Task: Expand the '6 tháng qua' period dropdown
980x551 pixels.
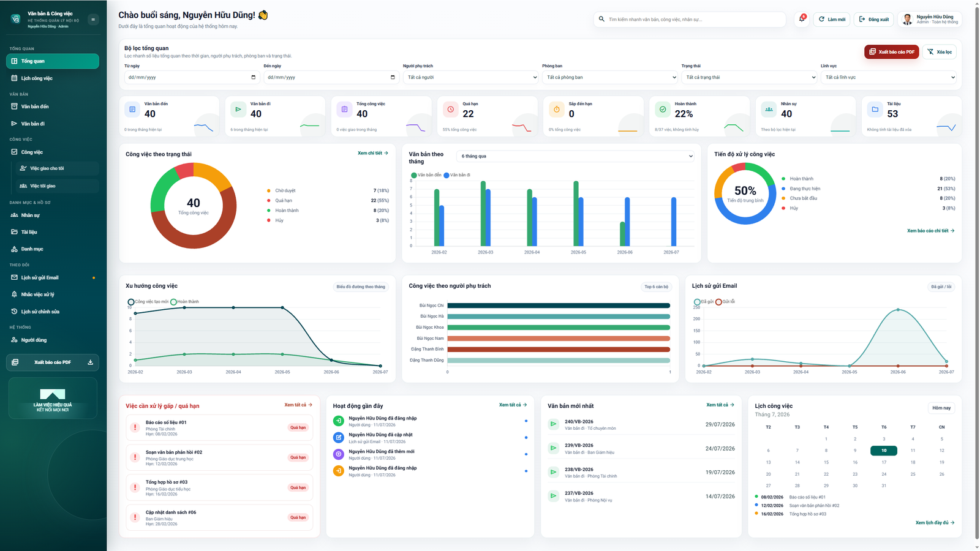Action: 576,156
